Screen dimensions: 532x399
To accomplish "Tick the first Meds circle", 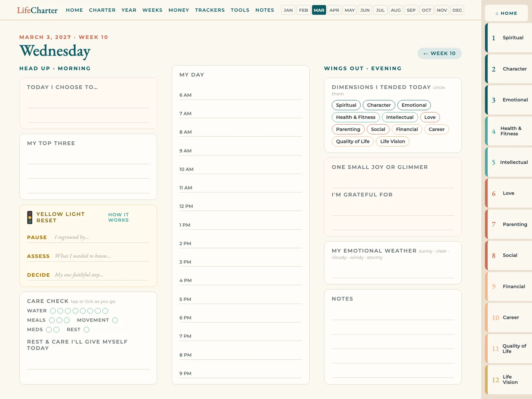I will (x=49, y=330).
